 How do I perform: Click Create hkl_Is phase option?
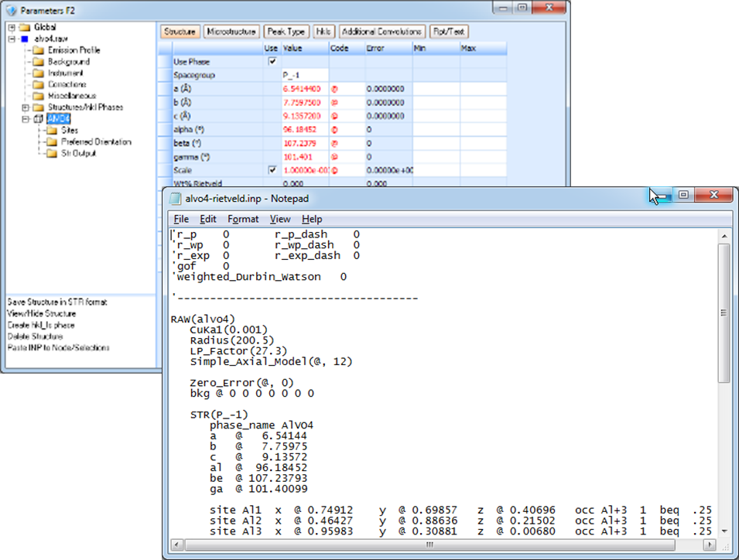[x=41, y=325]
